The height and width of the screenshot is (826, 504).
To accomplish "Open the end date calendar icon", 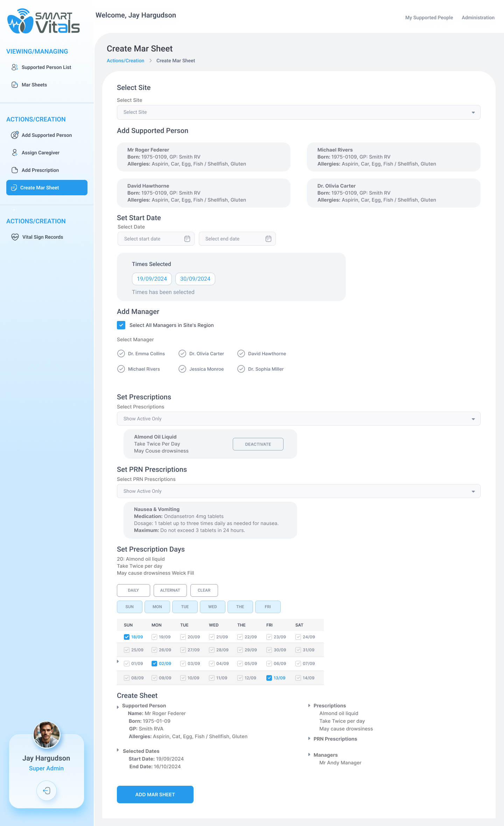I will (268, 239).
